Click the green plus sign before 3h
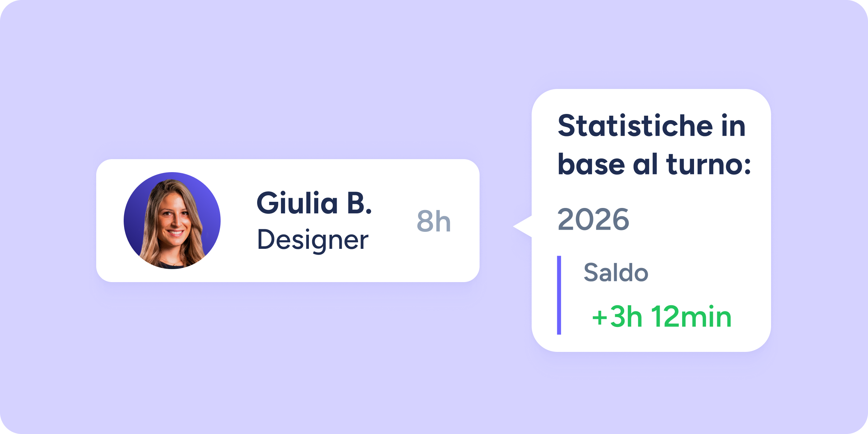The image size is (868, 434). pyautogui.click(x=599, y=317)
